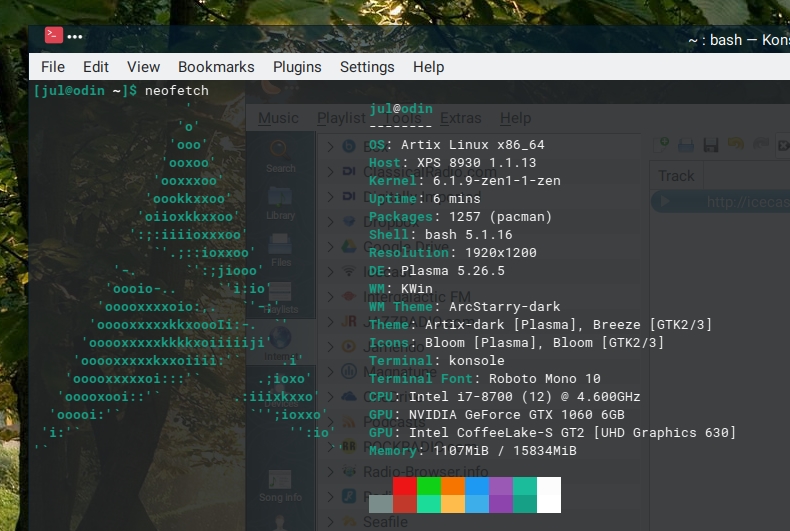
Task: Click the Track column header
Action: click(676, 176)
